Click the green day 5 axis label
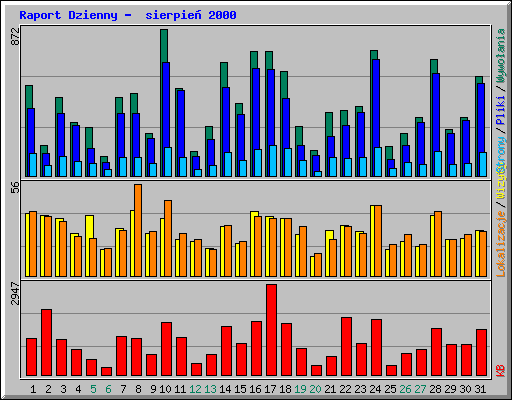Screen dimensions: 512x400 tap(93, 389)
